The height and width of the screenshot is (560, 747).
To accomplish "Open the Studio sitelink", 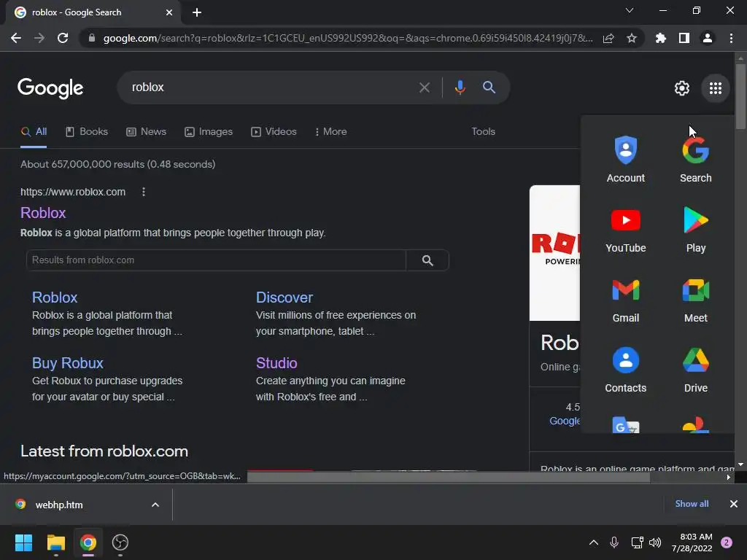I will pyautogui.click(x=276, y=363).
